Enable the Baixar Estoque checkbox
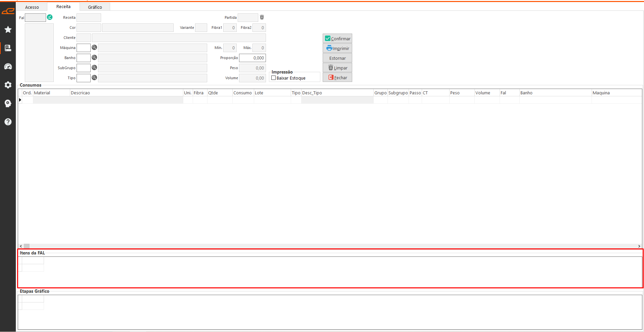 (x=274, y=78)
